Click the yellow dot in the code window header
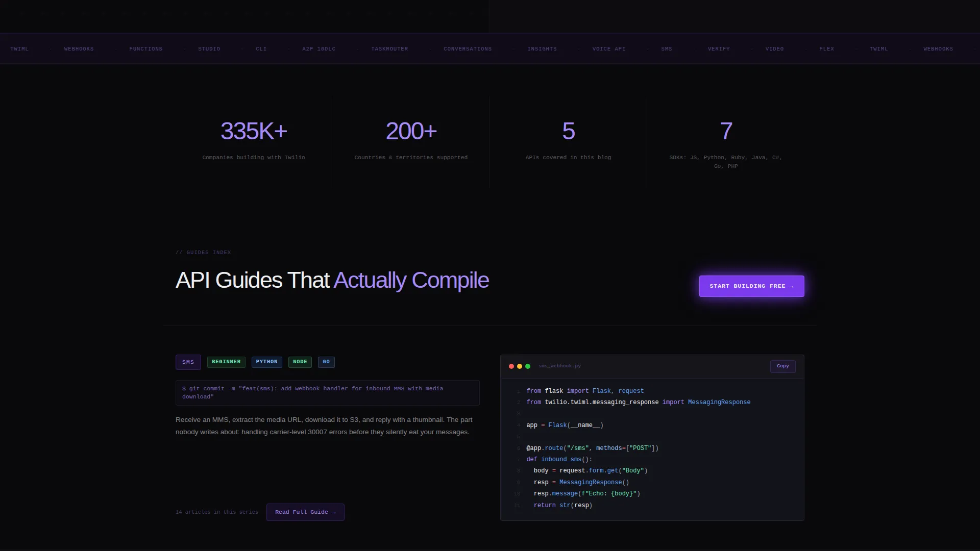Viewport: 980px width, 551px height. pyautogui.click(x=520, y=366)
